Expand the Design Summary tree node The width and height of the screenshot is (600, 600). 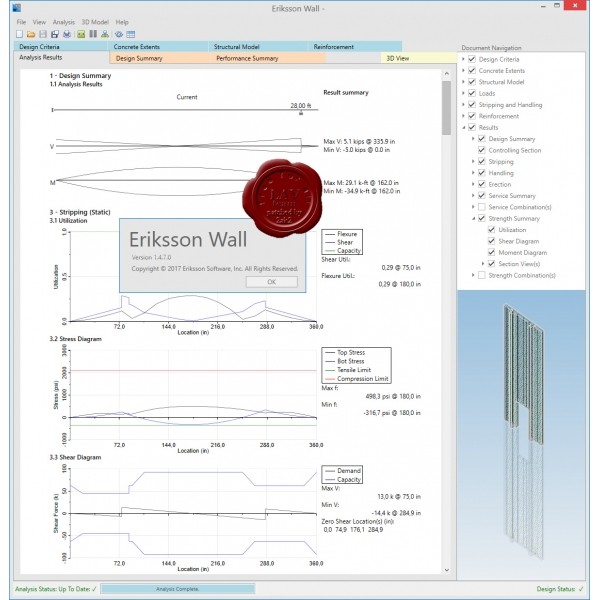pyautogui.click(x=473, y=139)
